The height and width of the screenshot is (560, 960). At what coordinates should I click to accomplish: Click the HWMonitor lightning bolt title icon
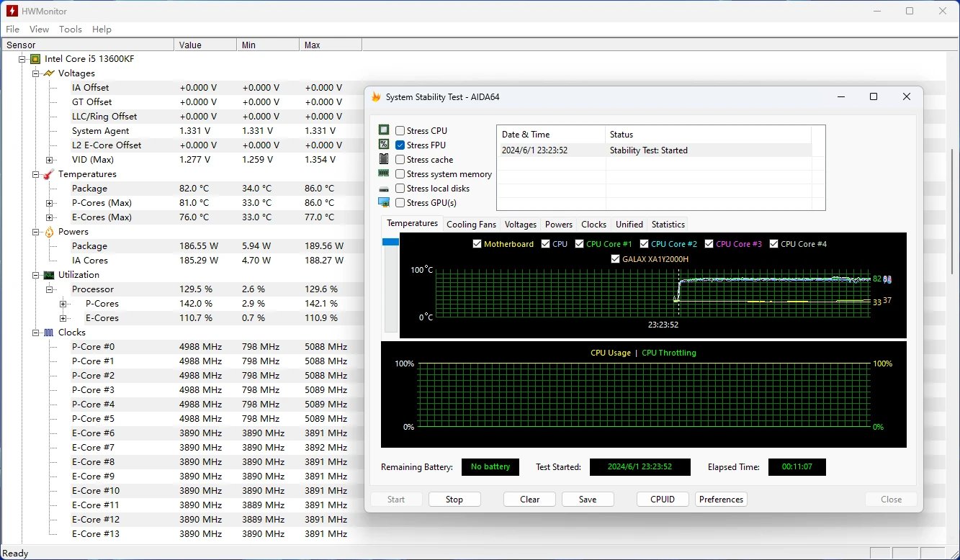(x=12, y=11)
